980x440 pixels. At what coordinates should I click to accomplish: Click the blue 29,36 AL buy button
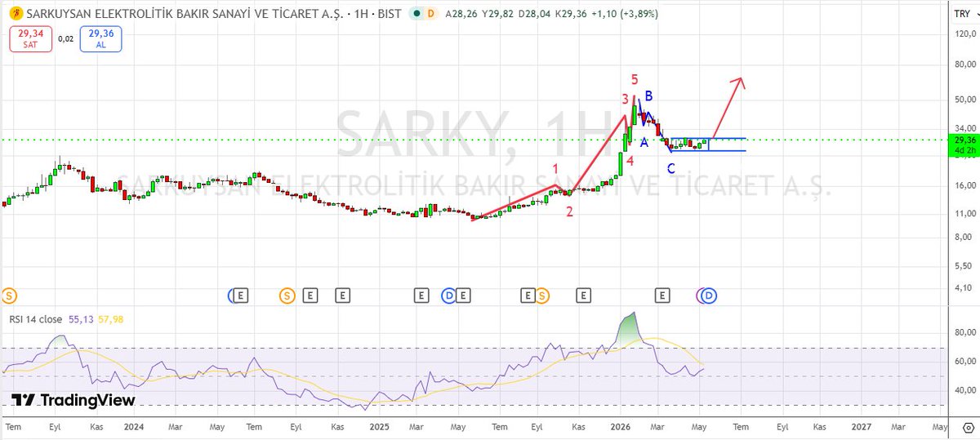tap(101, 38)
